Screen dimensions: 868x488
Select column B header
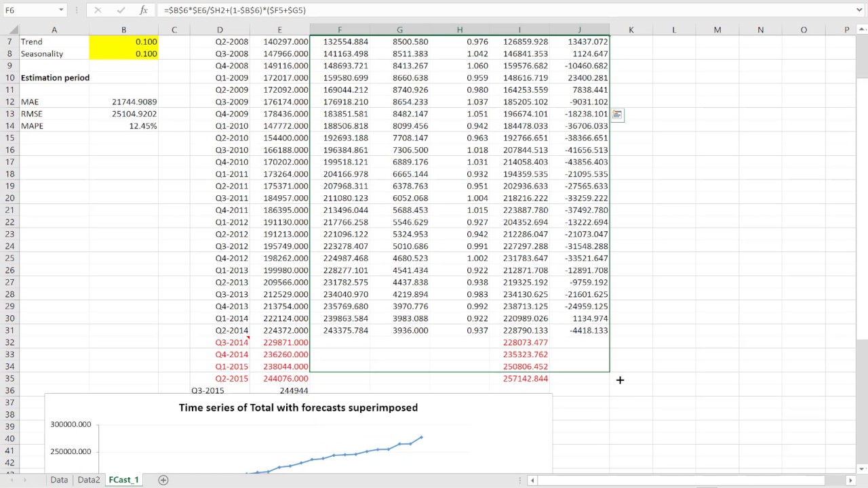pyautogui.click(x=123, y=30)
